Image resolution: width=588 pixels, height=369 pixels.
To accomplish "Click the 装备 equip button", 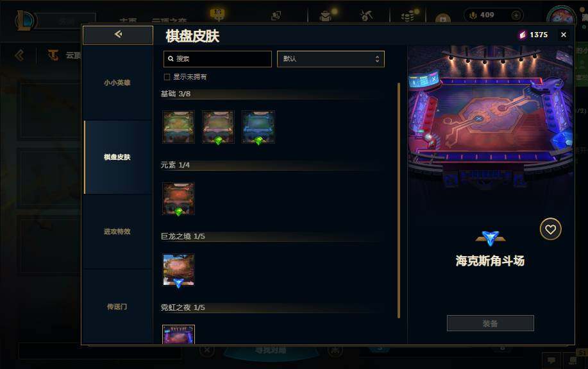I will tap(490, 323).
